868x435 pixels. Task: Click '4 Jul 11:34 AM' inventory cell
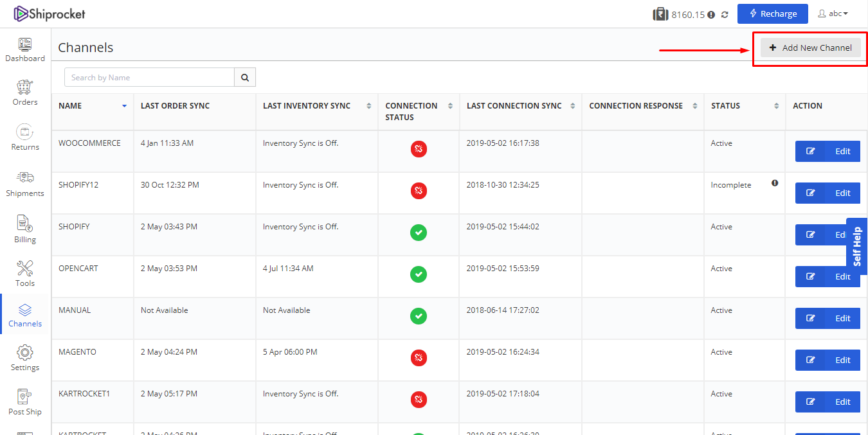click(x=288, y=269)
